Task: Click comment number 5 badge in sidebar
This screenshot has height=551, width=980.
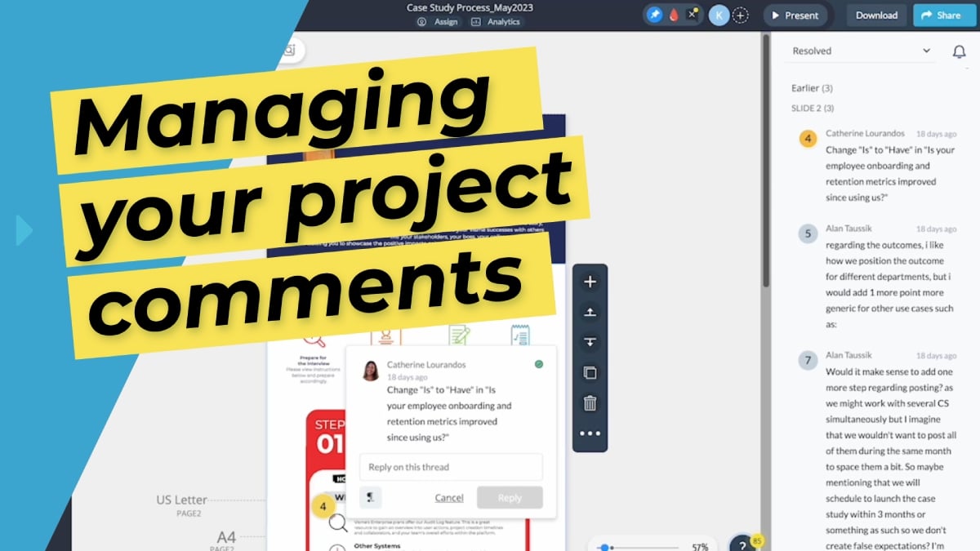Action: pyautogui.click(x=808, y=234)
